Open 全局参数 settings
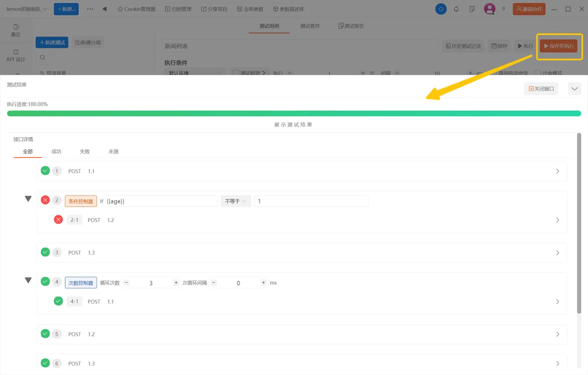The height and width of the screenshot is (375, 588). coord(250,9)
